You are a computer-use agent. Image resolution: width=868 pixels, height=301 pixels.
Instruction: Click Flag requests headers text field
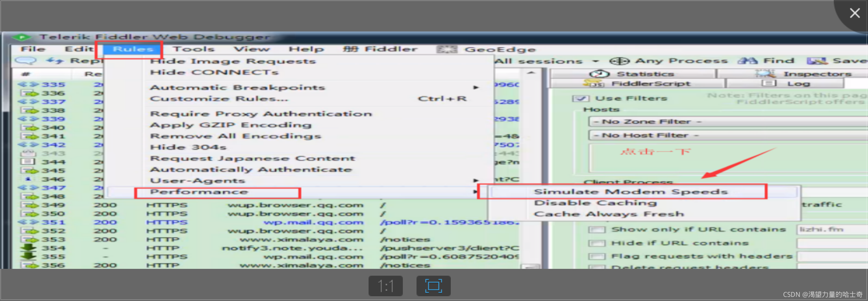coord(832,257)
